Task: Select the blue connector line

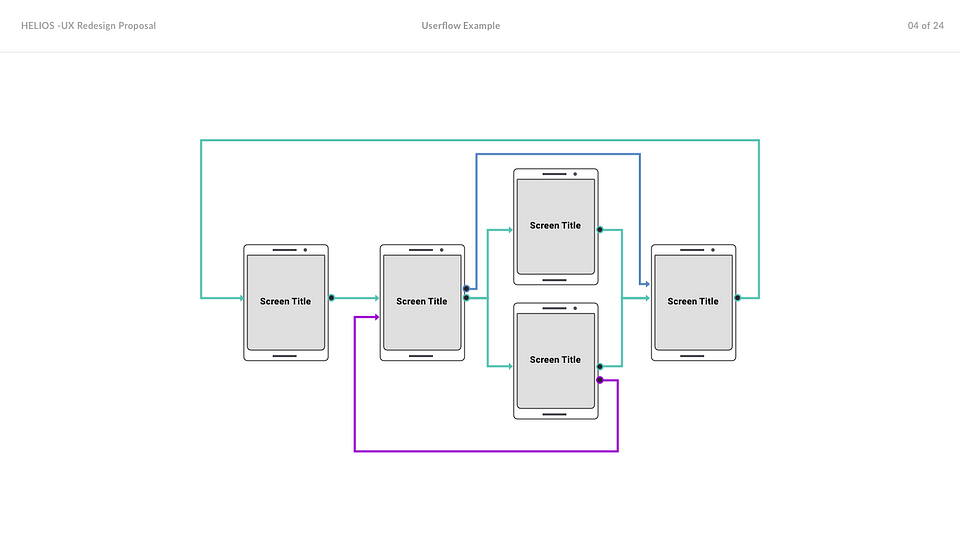Action: coord(558,154)
